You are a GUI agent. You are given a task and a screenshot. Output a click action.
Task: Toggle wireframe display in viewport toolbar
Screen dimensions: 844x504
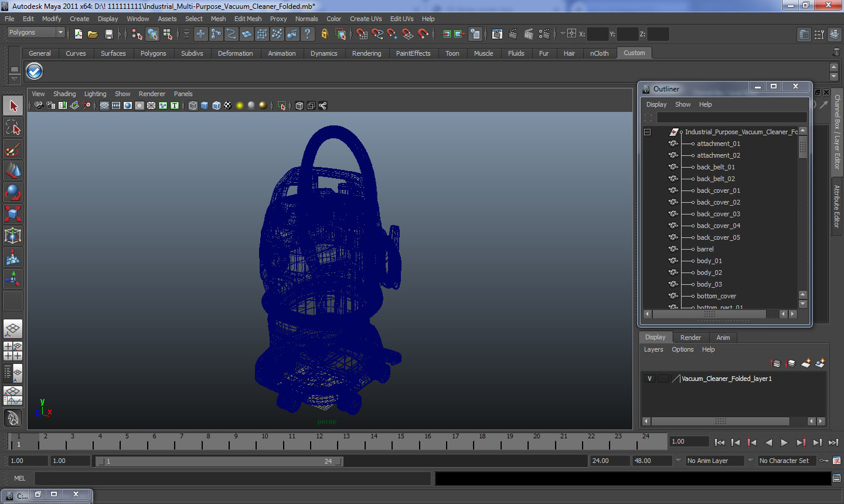pos(193,105)
